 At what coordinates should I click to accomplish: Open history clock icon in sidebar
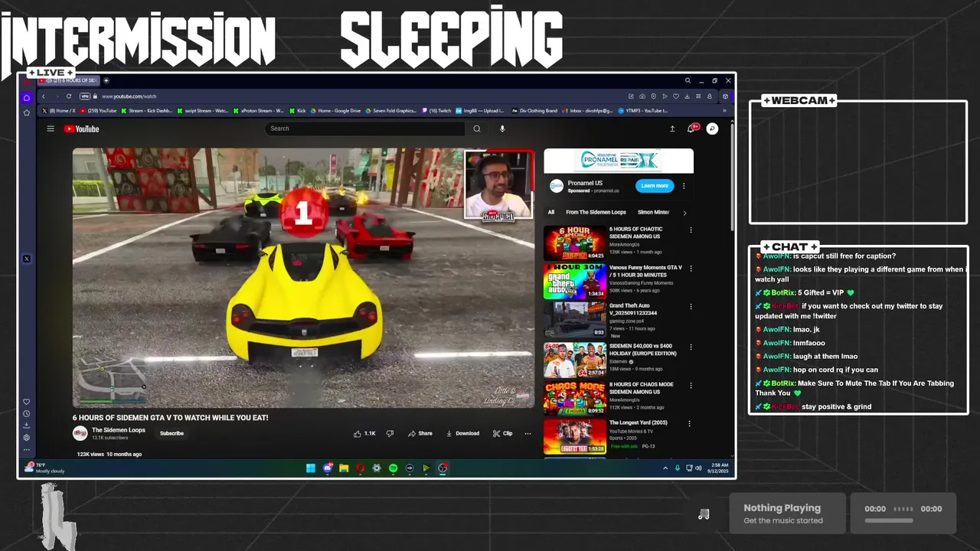tap(27, 414)
